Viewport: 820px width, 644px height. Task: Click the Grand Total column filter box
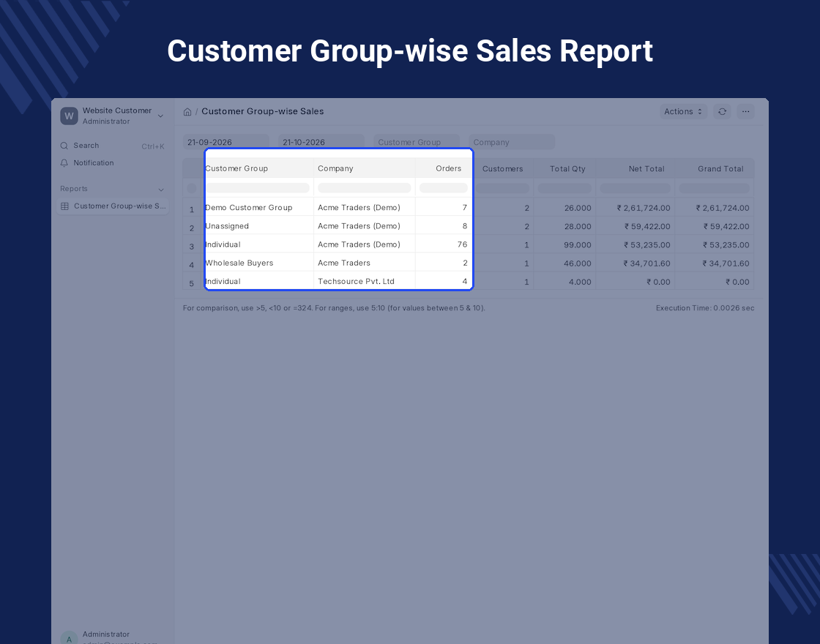coord(715,188)
